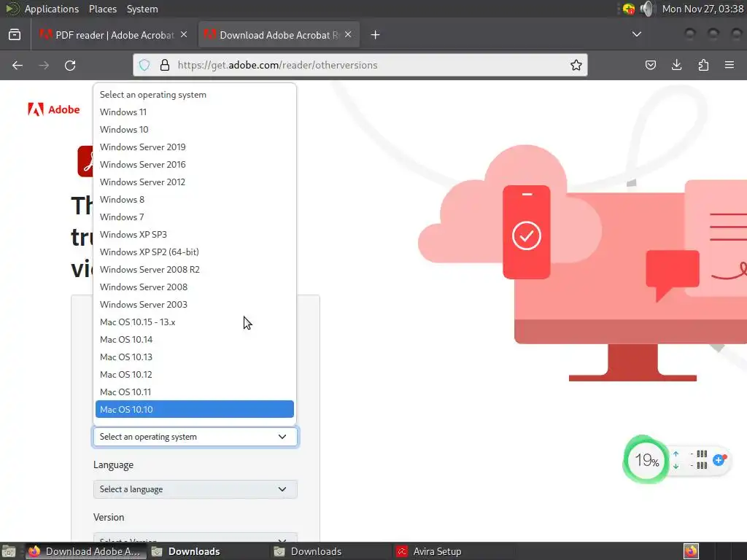The image size is (747, 560).
Task: Select Windows Server 2012 option
Action: [194, 182]
